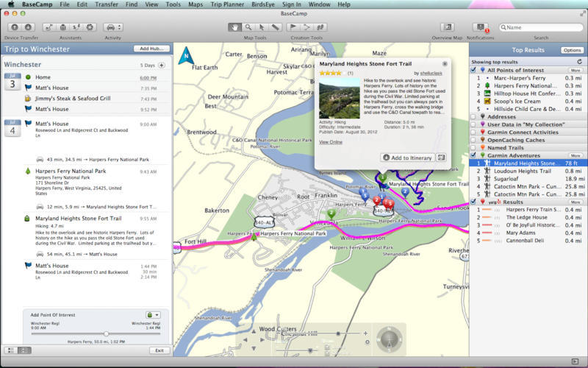Image resolution: width=588 pixels, height=368 pixels.
Task: Click the map compass control
Action: click(389, 339)
